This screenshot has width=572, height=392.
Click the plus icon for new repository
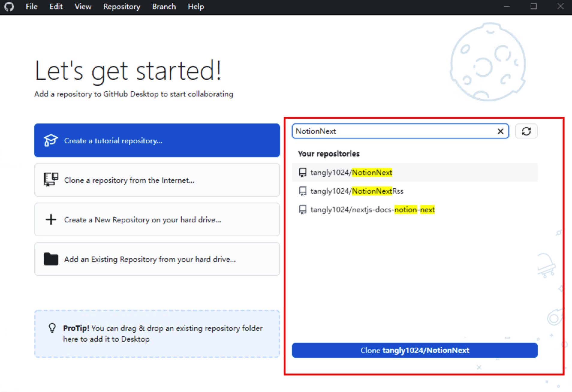pyautogui.click(x=51, y=219)
